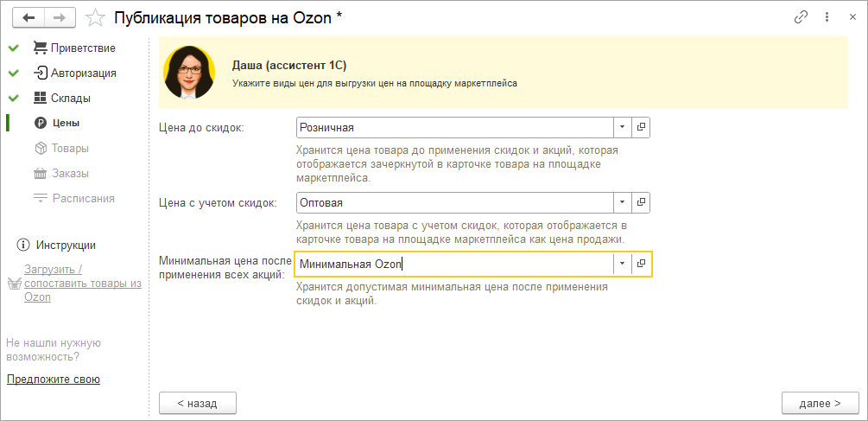Screen dimensions: 868x421
Task: Click the back navigation arrow icon
Action: tap(29, 17)
